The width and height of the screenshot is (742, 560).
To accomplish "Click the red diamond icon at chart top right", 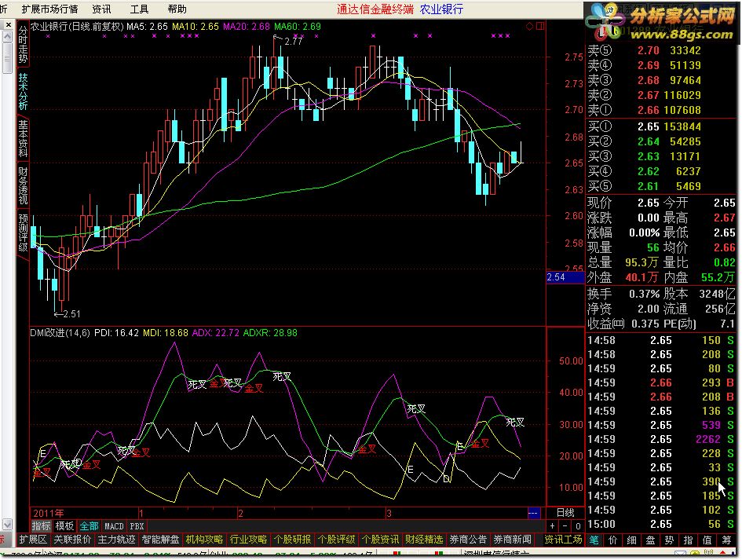I will (x=529, y=27).
